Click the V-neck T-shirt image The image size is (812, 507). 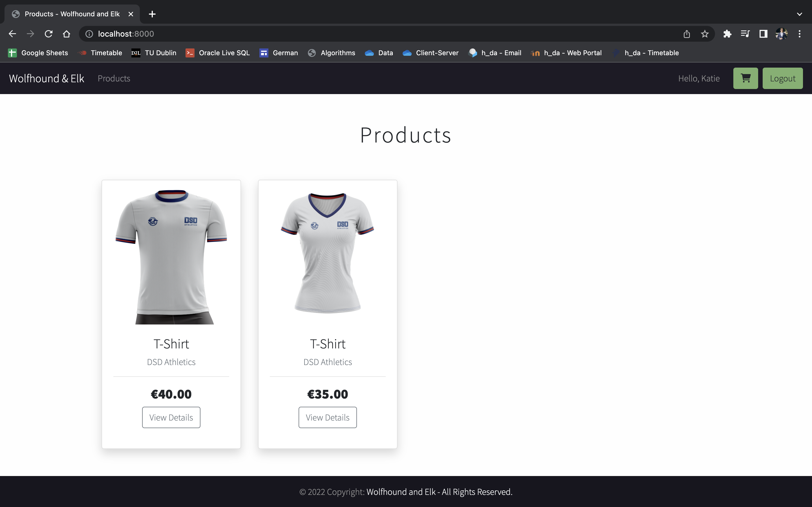click(328, 253)
